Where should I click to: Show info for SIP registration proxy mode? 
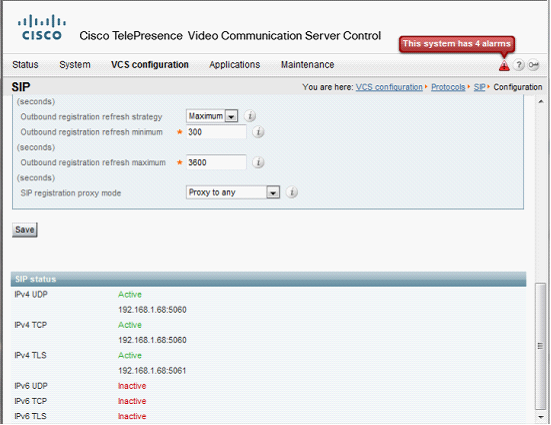coord(292,192)
